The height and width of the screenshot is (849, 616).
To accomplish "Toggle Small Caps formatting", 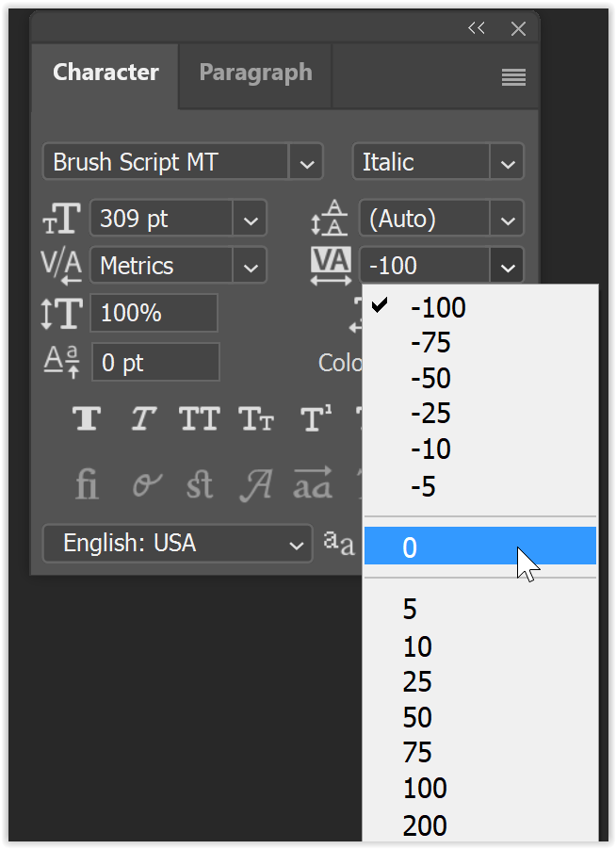I will coord(255,419).
